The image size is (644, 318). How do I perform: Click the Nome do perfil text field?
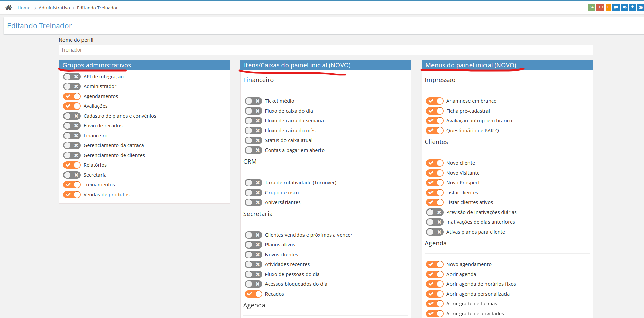(326, 50)
